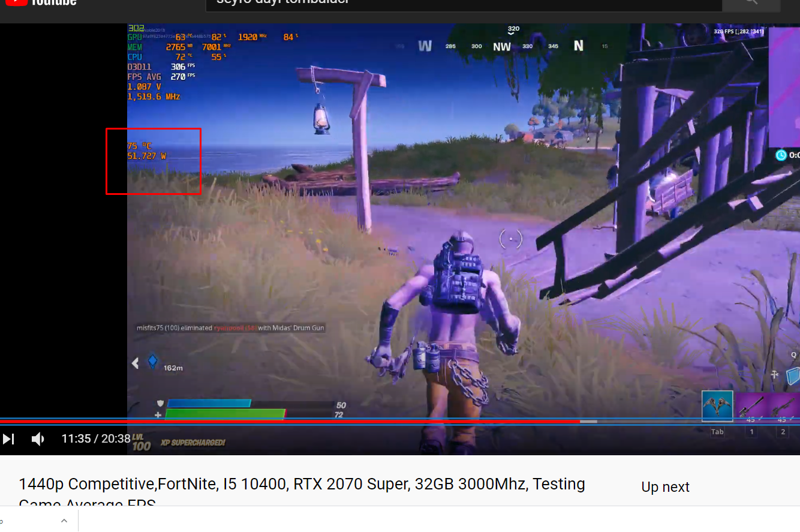
Task: Click the shield icon beside the blue bar
Action: (x=160, y=404)
